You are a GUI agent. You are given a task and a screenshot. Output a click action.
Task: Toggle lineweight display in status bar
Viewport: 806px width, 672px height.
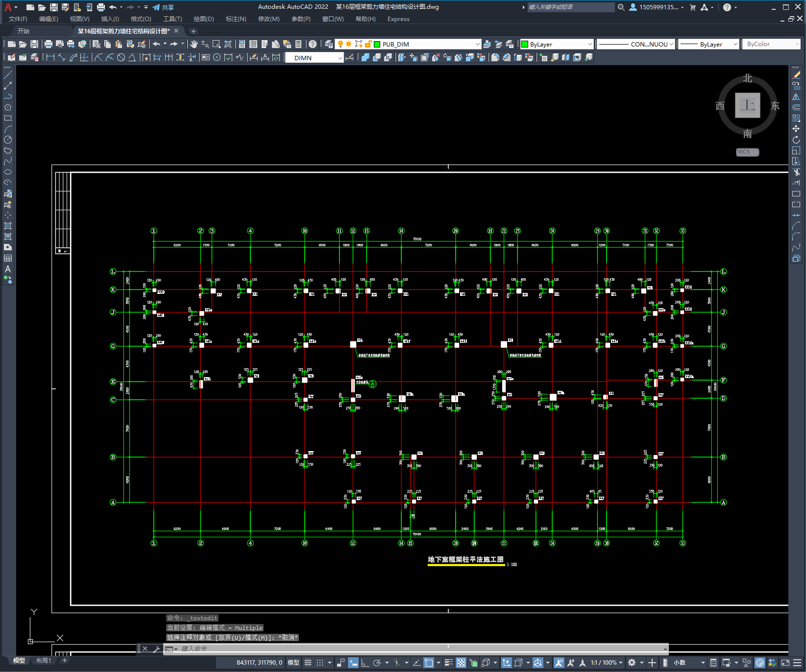pos(448,663)
